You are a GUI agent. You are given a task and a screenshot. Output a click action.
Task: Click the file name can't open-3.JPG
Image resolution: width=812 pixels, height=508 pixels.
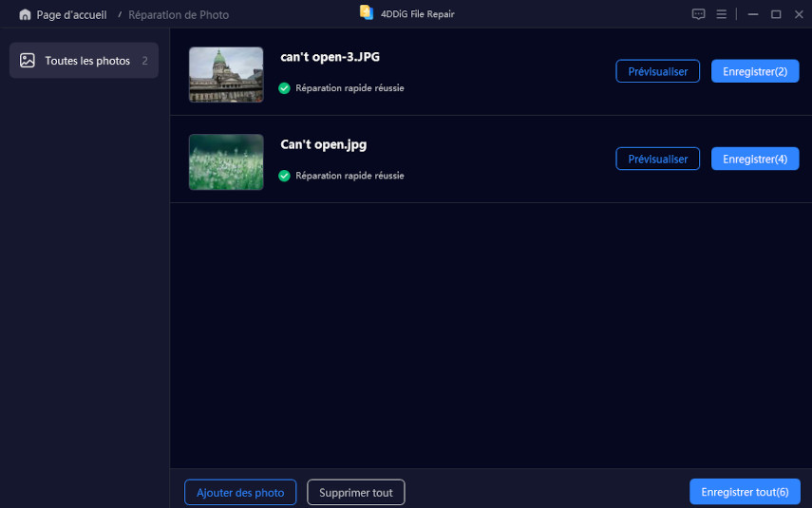(x=330, y=57)
